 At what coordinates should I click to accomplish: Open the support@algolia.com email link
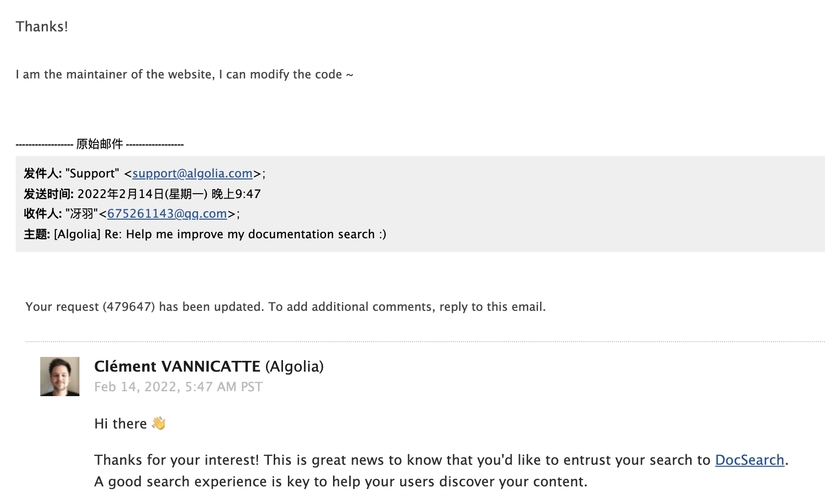192,174
